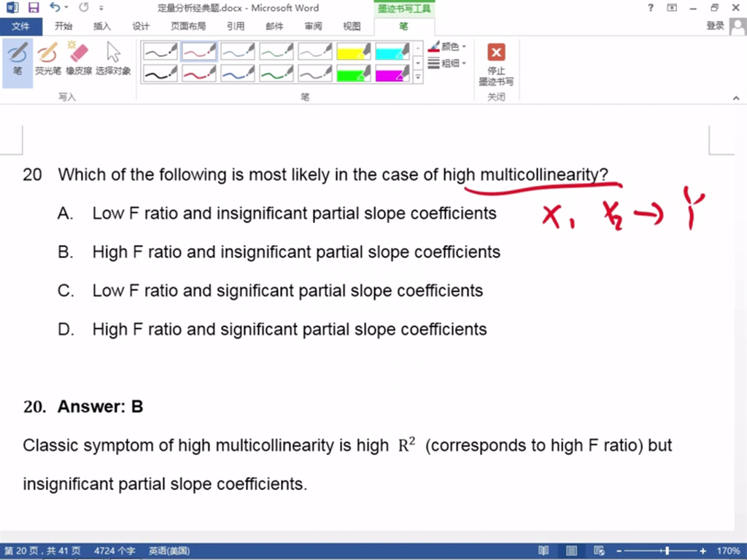The image size is (747, 560).
Task: Click the 选择对象 select objects cursor
Action: tap(113, 58)
